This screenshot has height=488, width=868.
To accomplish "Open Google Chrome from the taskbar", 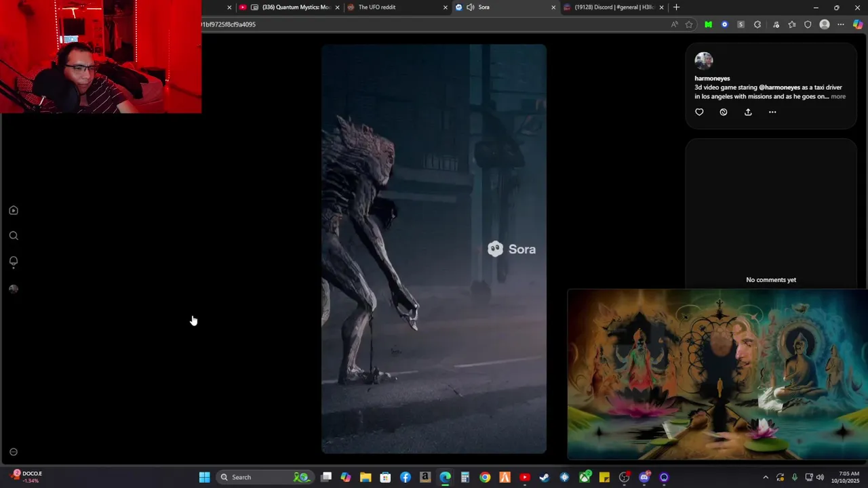I will [x=485, y=477].
